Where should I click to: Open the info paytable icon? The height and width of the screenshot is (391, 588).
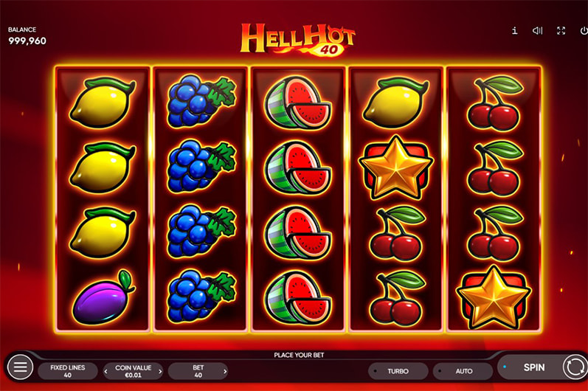pyautogui.click(x=515, y=31)
